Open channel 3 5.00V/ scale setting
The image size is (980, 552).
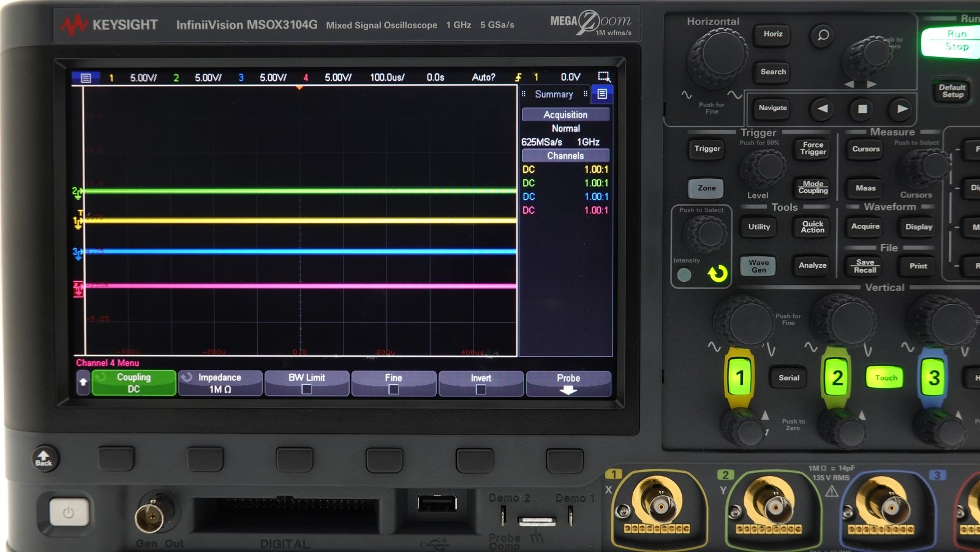[x=273, y=78]
